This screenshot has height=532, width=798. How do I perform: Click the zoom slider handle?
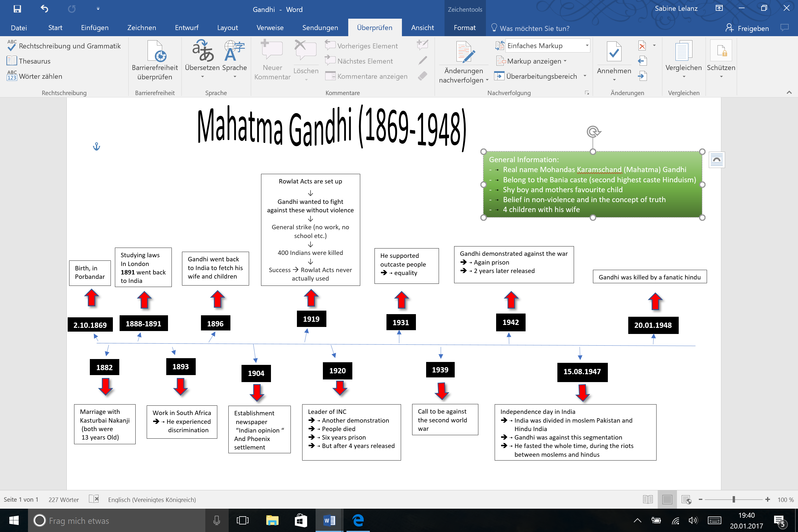pos(734,499)
